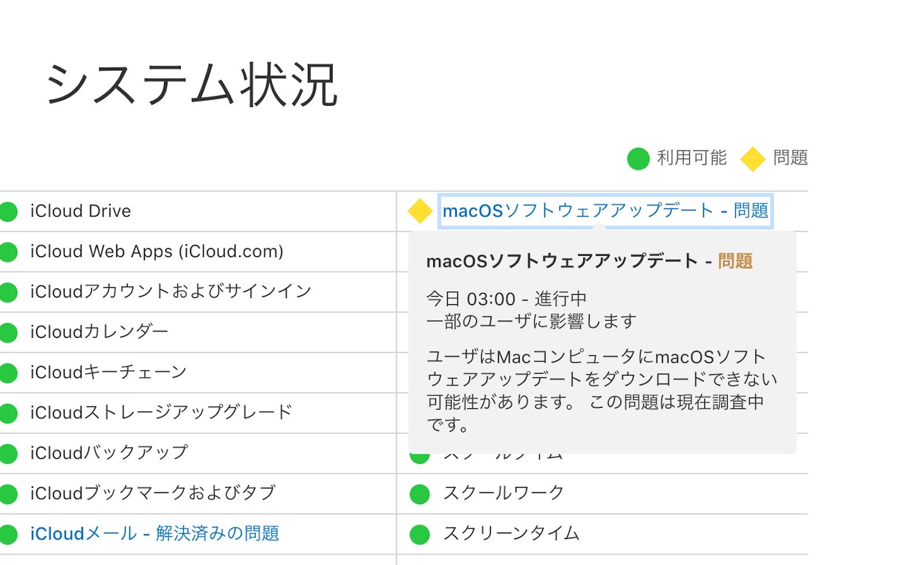Click the 問題 legend label at top right
Screen dimensions: 924x565
(x=791, y=158)
